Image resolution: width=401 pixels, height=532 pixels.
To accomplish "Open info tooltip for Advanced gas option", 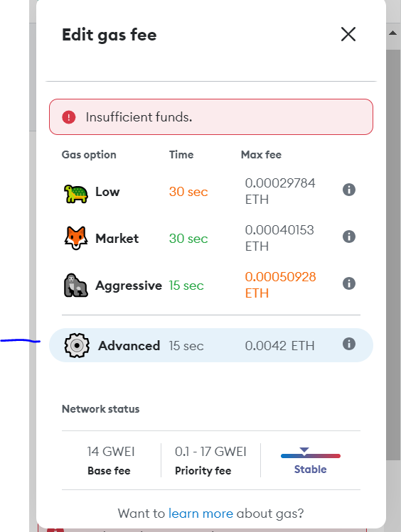I will tap(348, 344).
